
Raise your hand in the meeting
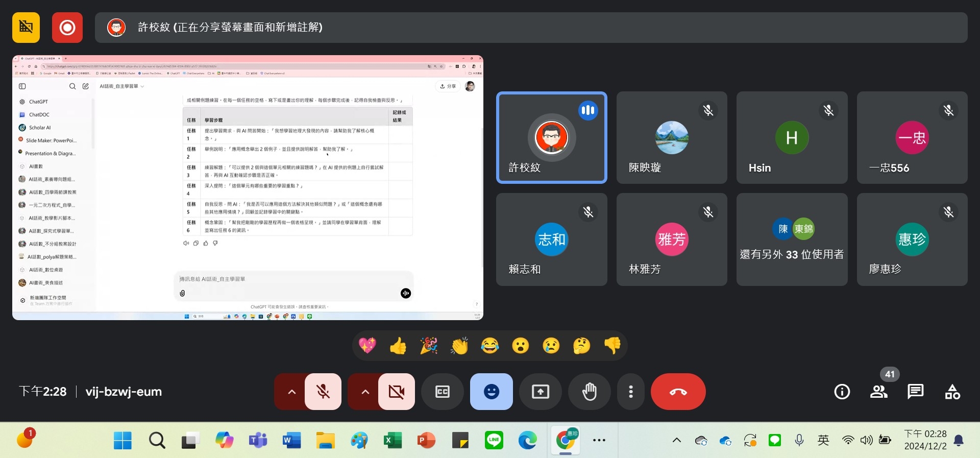point(590,392)
